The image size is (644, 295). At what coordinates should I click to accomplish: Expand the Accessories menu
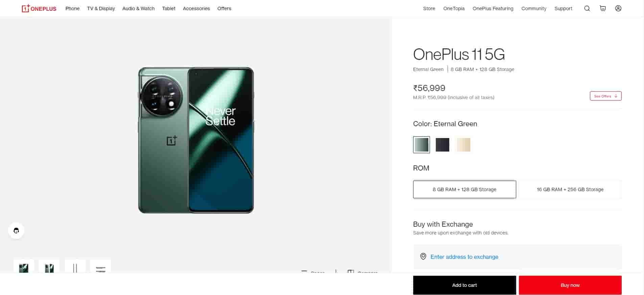click(x=196, y=8)
